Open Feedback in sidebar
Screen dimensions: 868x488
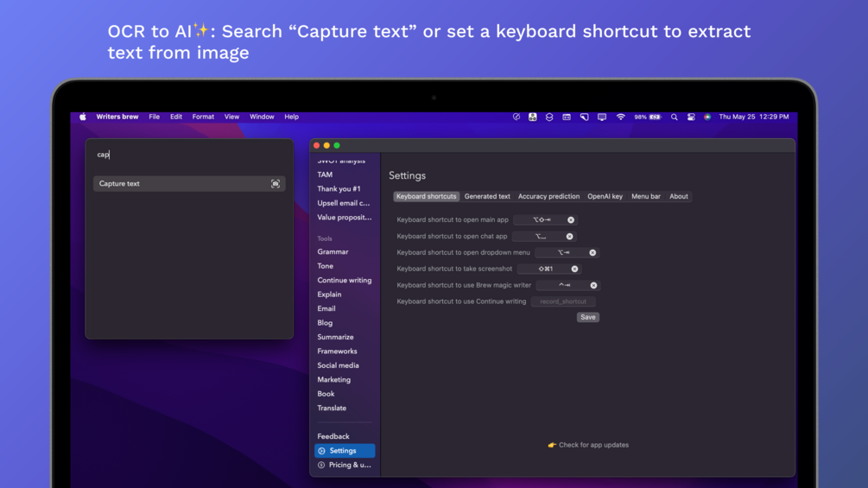tap(333, 436)
